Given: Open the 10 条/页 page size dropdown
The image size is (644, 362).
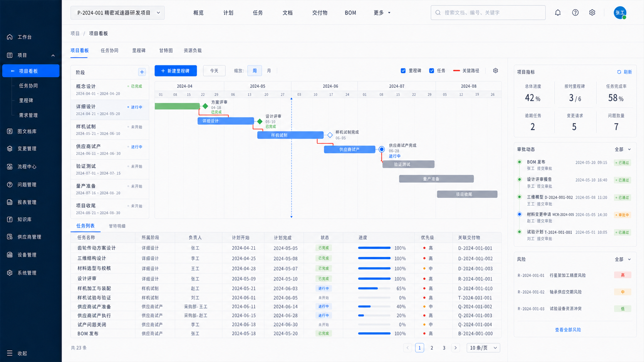Looking at the screenshot, I should [483, 348].
